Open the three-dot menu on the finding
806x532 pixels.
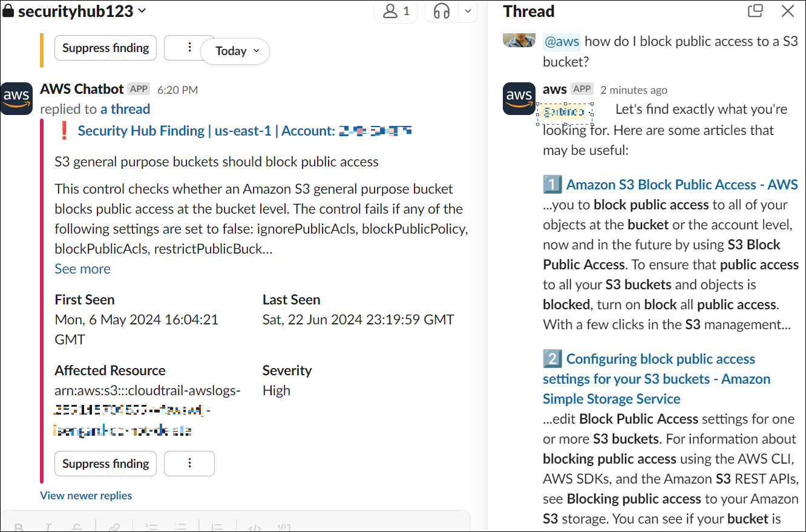[x=189, y=463]
